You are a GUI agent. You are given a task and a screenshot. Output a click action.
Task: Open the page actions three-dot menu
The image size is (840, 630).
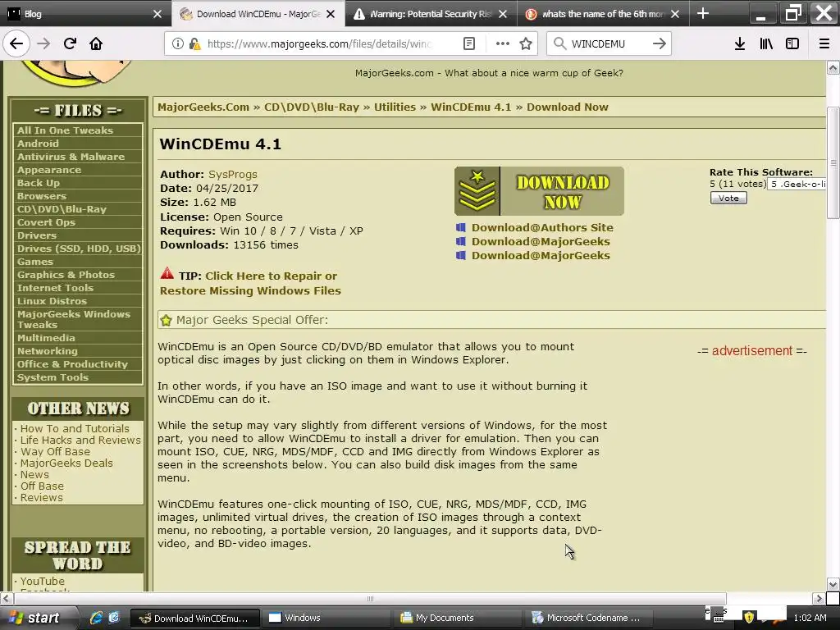pos(503,43)
